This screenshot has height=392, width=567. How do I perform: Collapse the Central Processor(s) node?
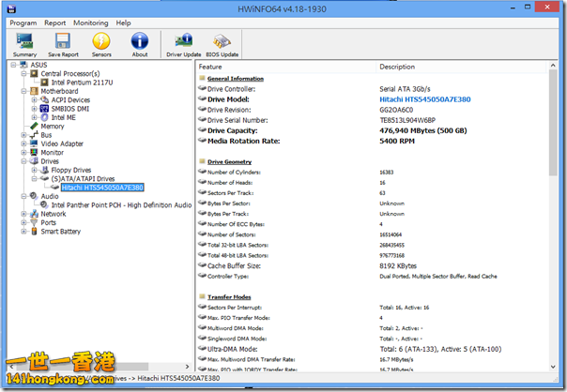(x=23, y=74)
